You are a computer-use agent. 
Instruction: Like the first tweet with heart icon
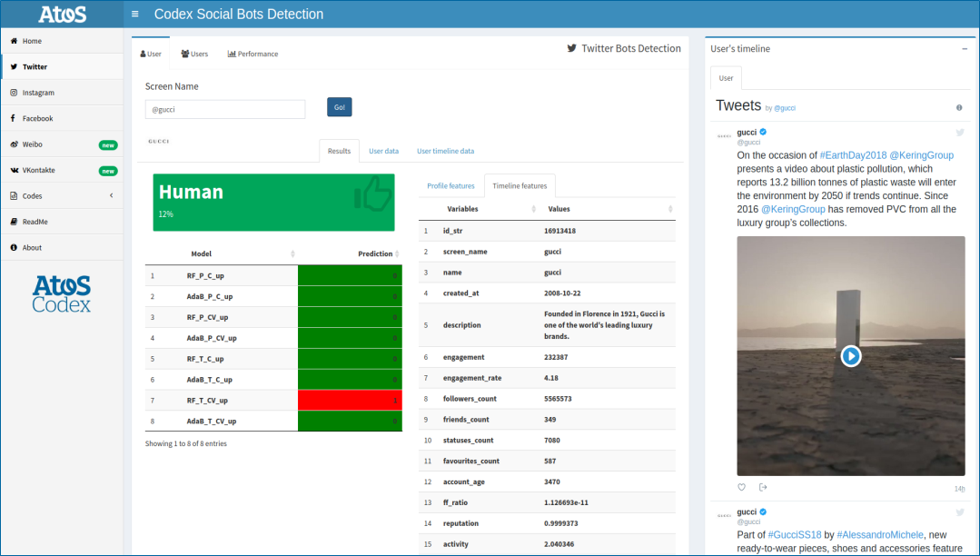[741, 487]
